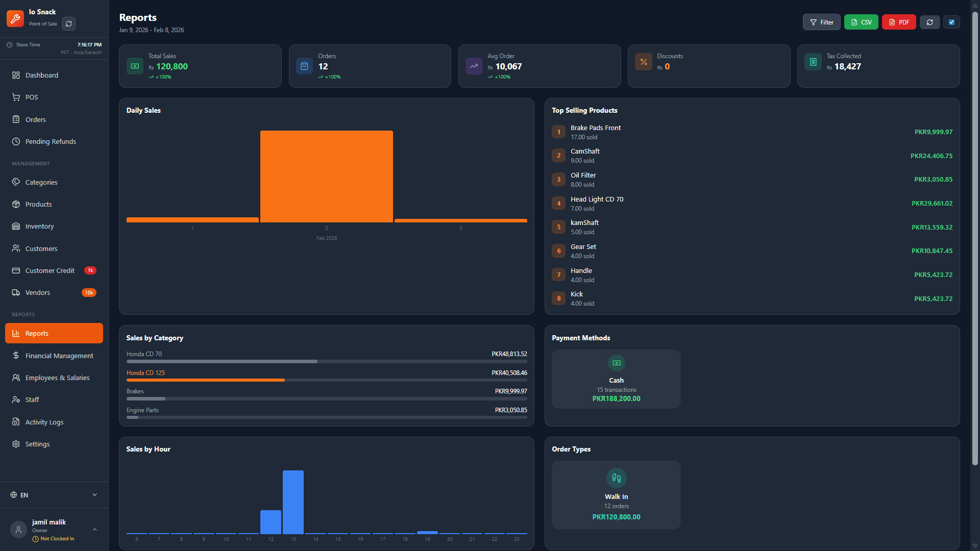This screenshot has width=980, height=551.
Task: Open Activity Logs
Action: 44,422
